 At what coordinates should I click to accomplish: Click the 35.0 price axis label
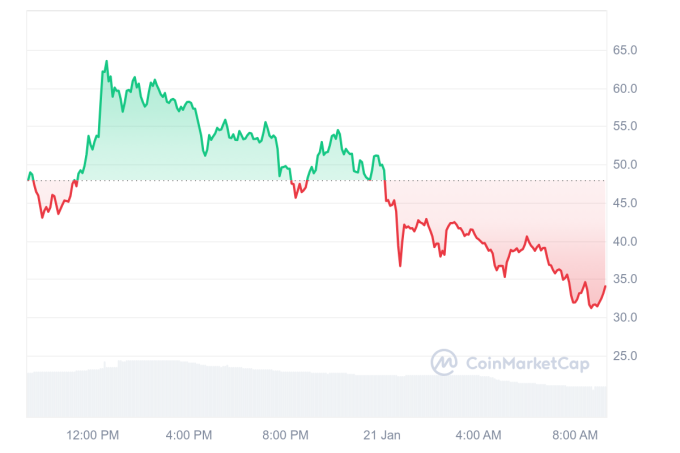coord(625,279)
